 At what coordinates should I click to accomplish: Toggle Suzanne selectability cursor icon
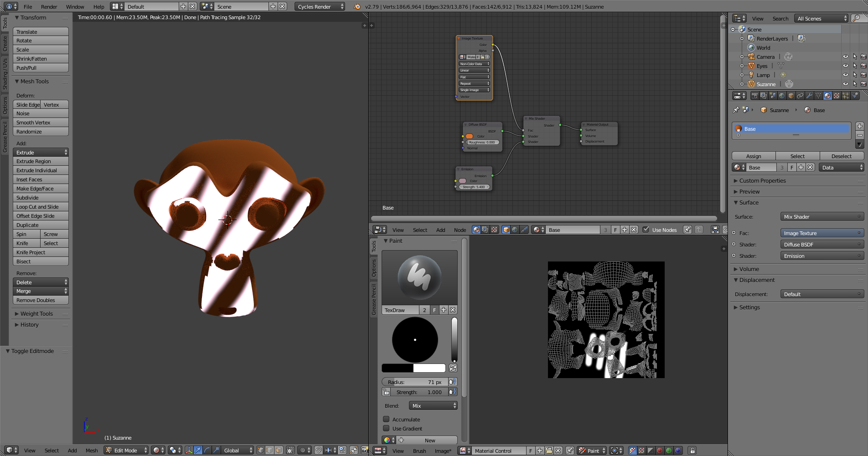(855, 84)
